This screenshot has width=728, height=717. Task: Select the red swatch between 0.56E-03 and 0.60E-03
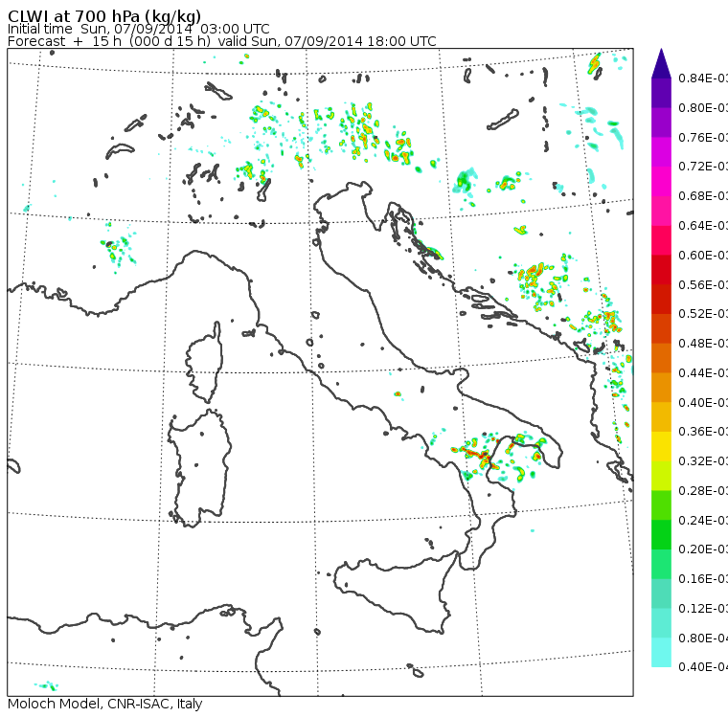point(661,270)
